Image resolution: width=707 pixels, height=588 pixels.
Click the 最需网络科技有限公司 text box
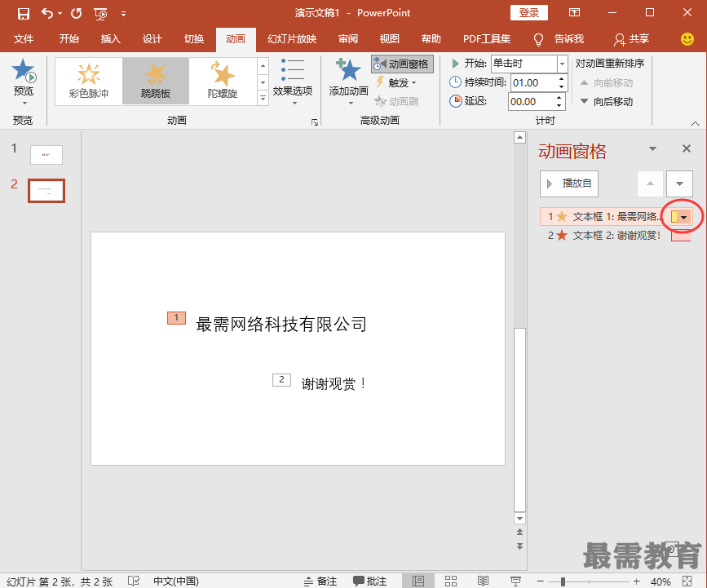281,325
